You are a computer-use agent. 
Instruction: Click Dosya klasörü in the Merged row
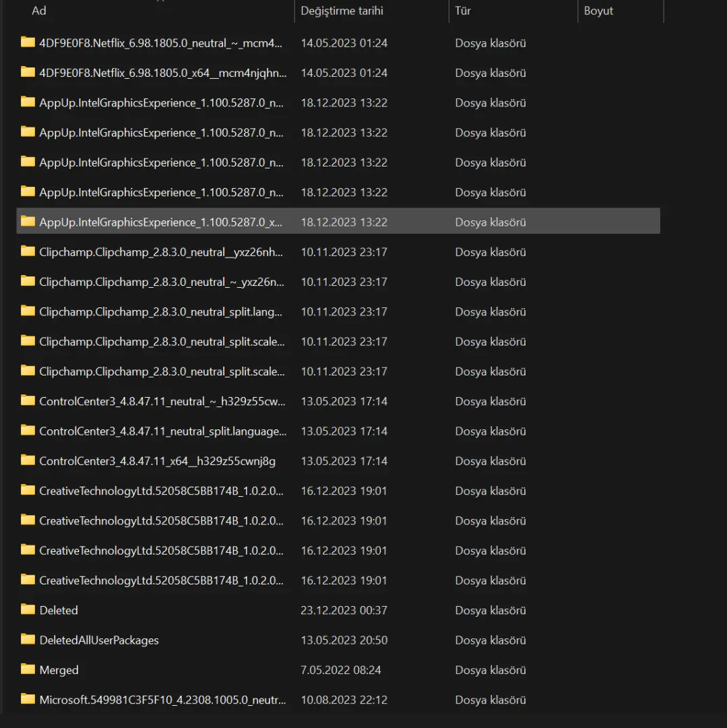click(x=491, y=670)
